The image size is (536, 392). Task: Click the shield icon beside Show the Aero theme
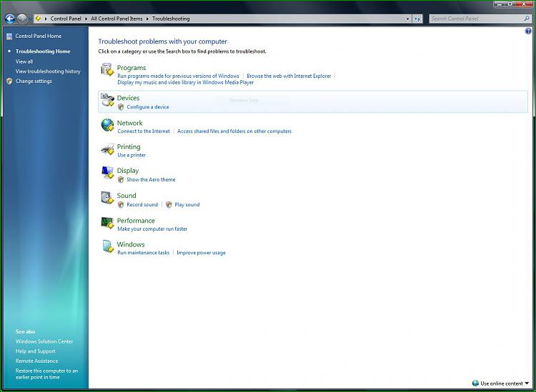pos(121,180)
